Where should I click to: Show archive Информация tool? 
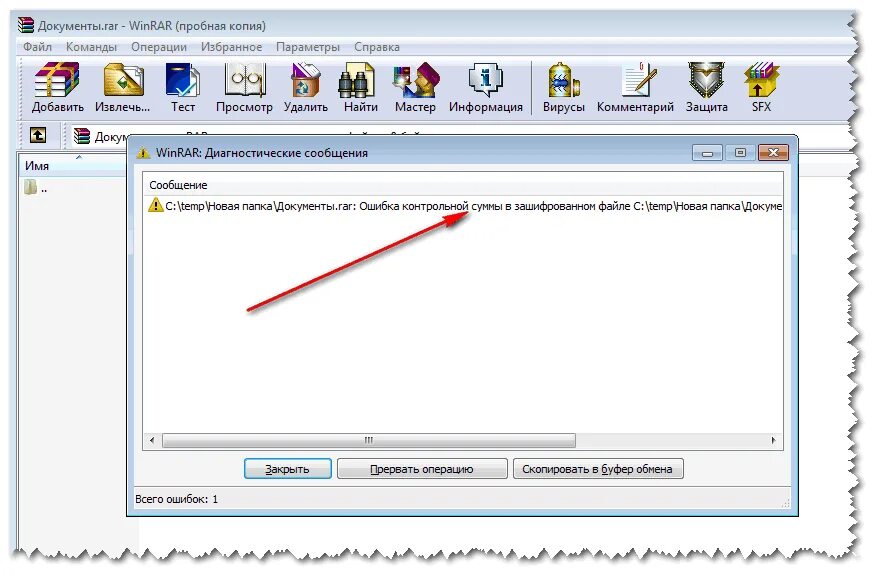486,88
